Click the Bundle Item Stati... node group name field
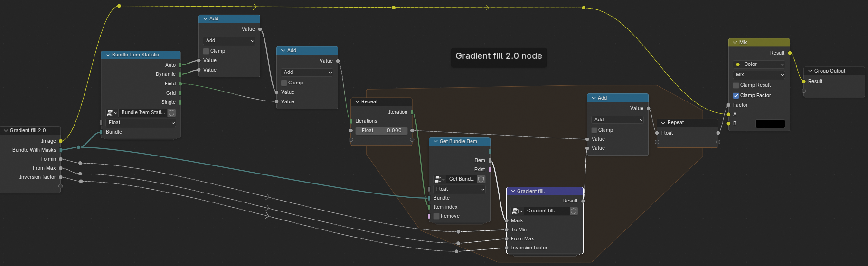 click(x=143, y=113)
